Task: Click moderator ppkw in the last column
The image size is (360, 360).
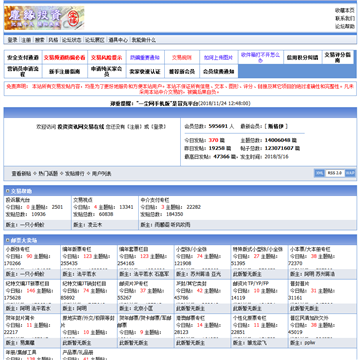Action: (x=310, y=342)
